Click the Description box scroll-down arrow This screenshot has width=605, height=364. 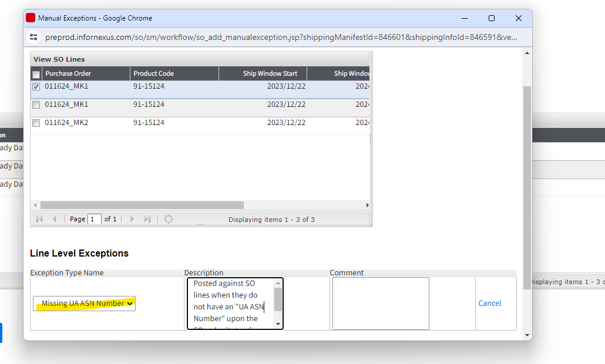278,324
